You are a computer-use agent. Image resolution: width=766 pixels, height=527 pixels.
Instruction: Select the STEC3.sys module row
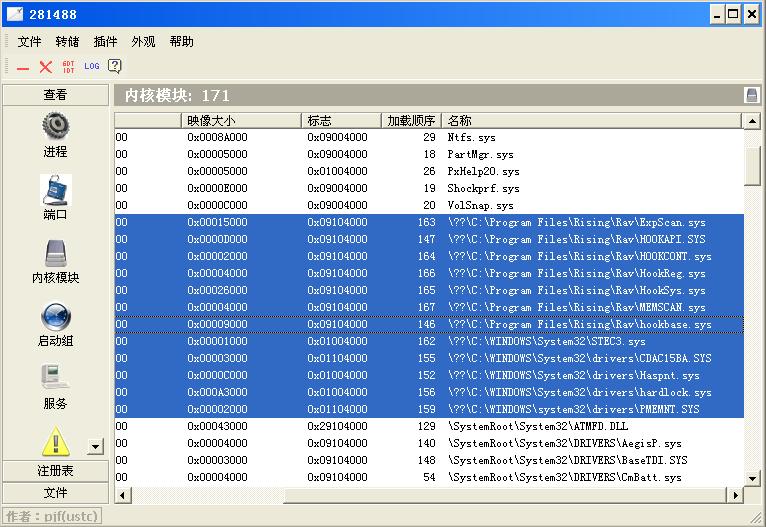[x=429, y=341]
